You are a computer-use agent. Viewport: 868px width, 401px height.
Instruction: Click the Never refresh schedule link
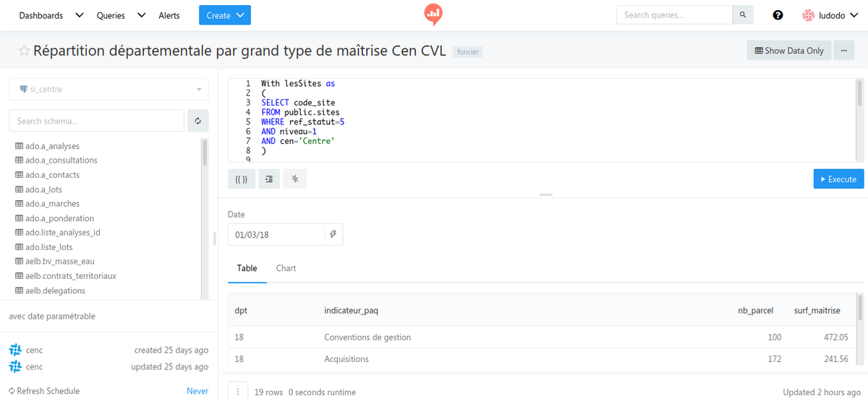tap(197, 391)
